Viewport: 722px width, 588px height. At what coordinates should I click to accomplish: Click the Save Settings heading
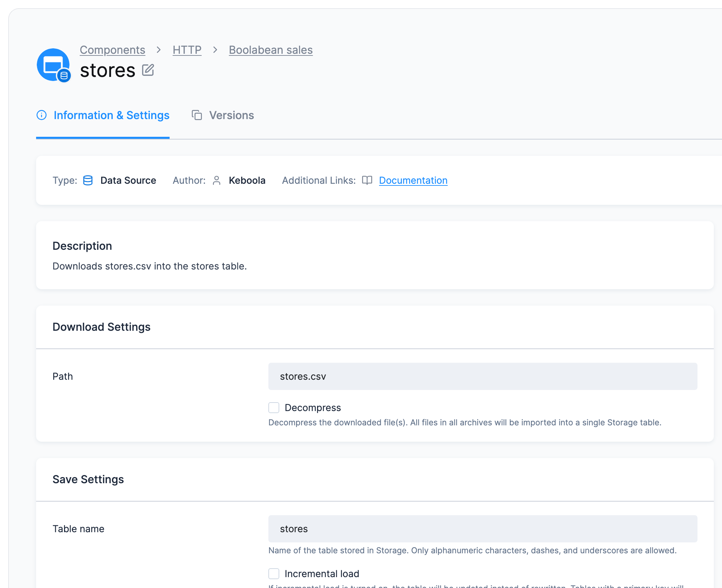click(88, 479)
